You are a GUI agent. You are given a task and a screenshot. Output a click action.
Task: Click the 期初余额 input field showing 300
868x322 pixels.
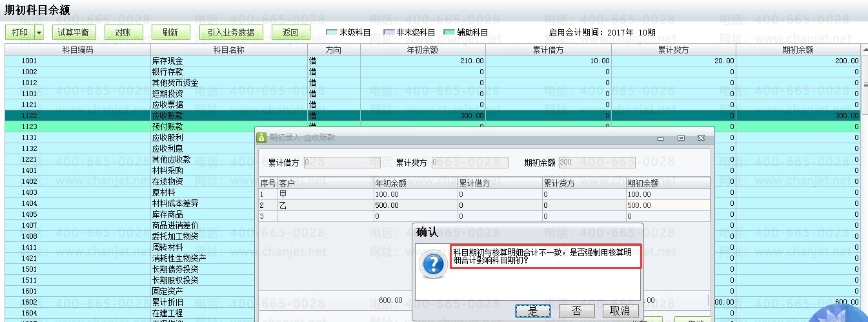(x=596, y=163)
